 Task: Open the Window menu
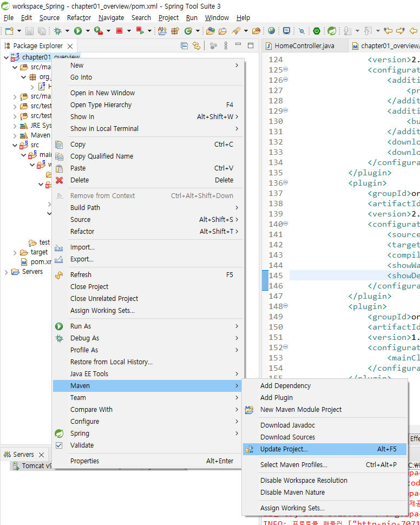click(217, 18)
